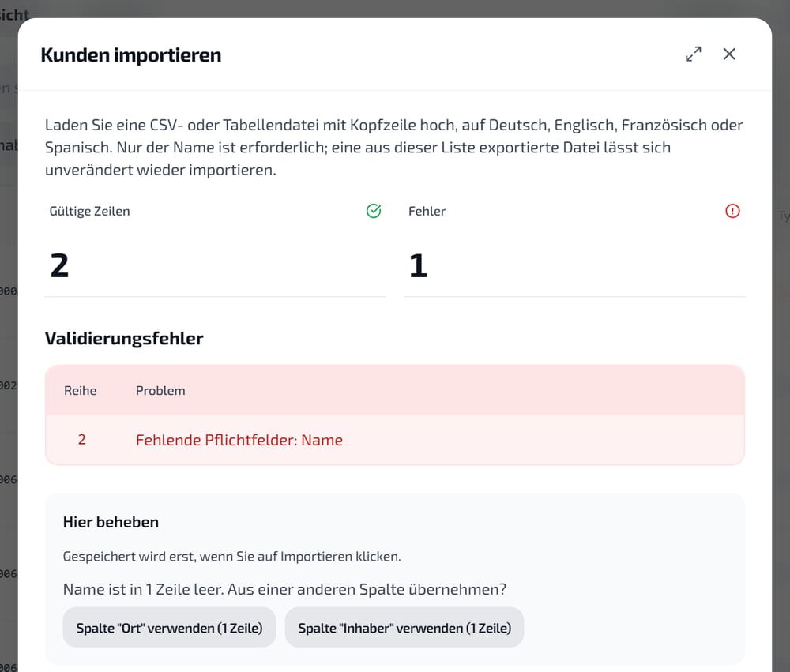Click the "Fehler" label
Image resolution: width=790 pixels, height=672 pixels.
[427, 211]
